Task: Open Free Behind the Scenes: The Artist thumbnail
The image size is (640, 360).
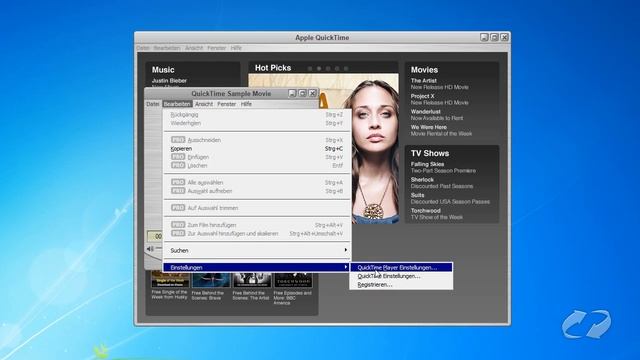Action: click(x=252, y=280)
